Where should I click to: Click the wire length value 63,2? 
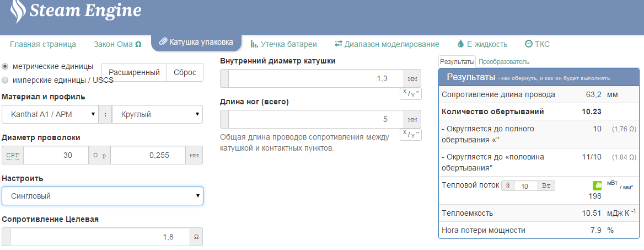tap(594, 94)
